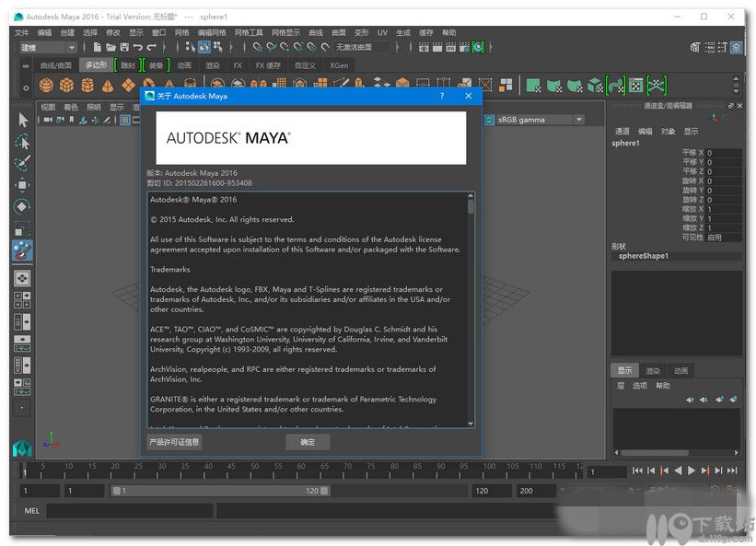Viewport: 756px width, 546px height.
Task: Select by object type mode icon
Action: point(204,47)
